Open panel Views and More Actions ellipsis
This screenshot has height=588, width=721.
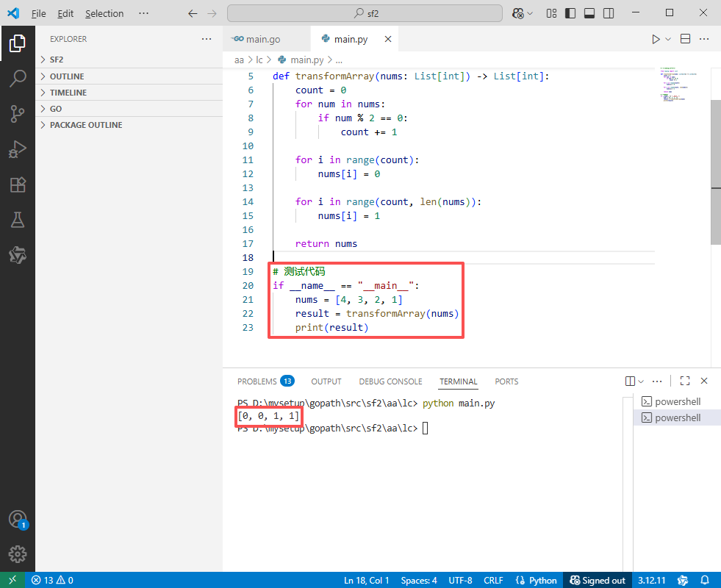657,381
